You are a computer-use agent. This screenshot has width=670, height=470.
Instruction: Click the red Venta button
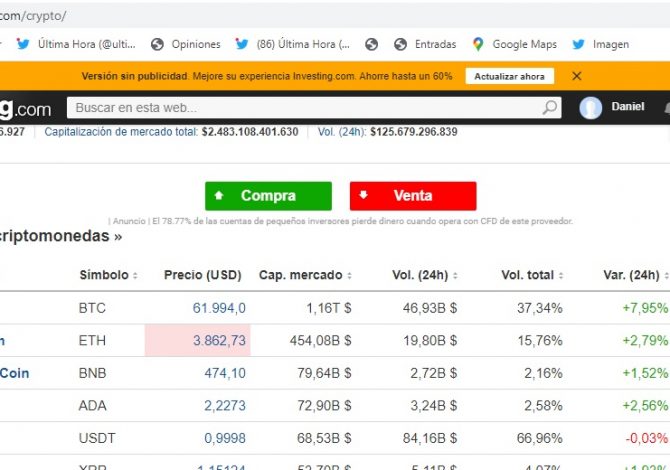(413, 196)
